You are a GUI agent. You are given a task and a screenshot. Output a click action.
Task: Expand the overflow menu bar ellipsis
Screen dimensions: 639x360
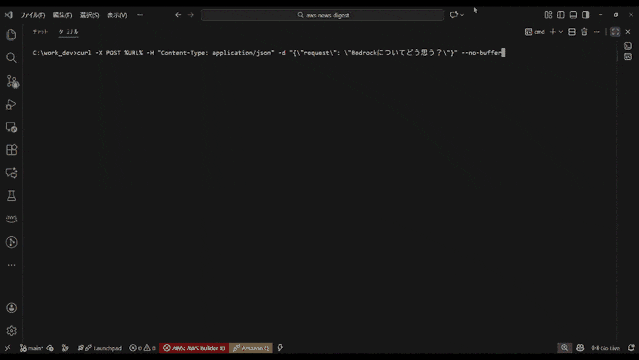140,15
